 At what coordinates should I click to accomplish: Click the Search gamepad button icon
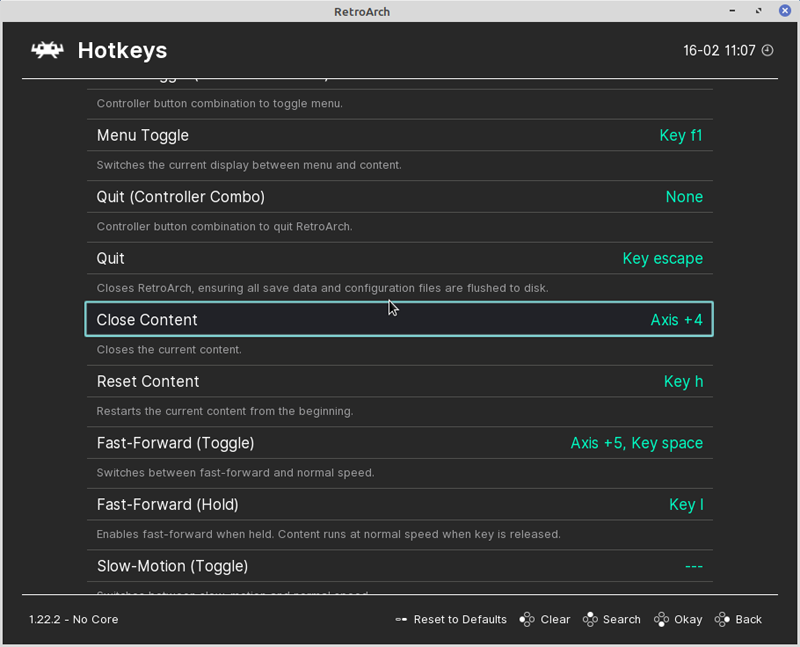590,619
